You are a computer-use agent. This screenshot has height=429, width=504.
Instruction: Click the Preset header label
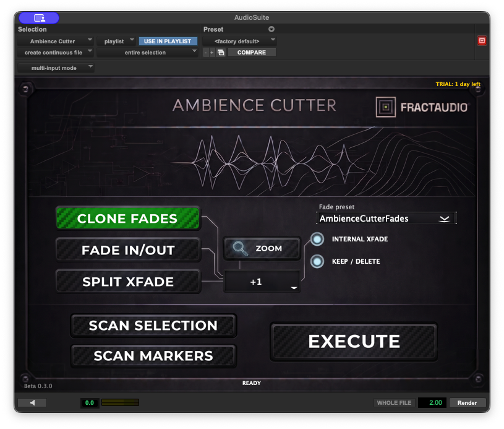click(213, 29)
